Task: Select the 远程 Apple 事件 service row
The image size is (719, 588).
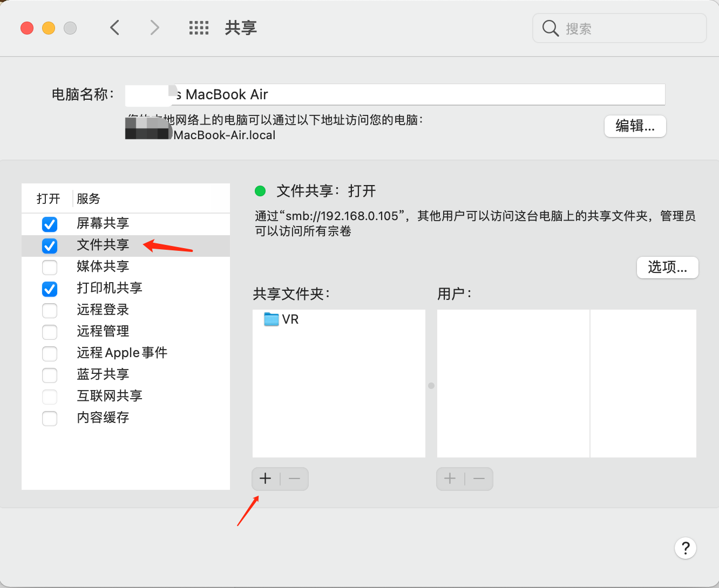Action: pos(126,353)
